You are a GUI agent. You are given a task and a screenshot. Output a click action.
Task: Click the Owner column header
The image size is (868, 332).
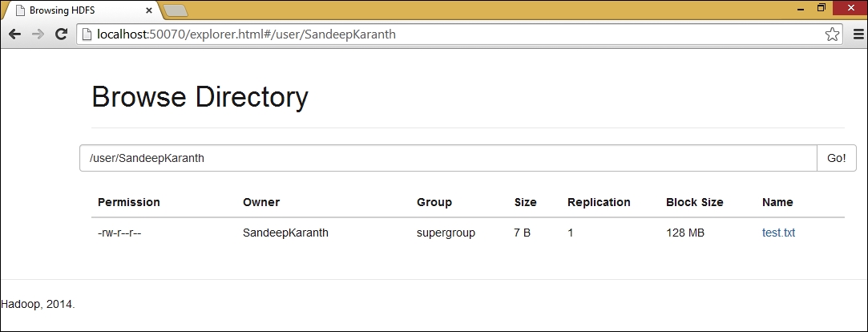point(261,202)
